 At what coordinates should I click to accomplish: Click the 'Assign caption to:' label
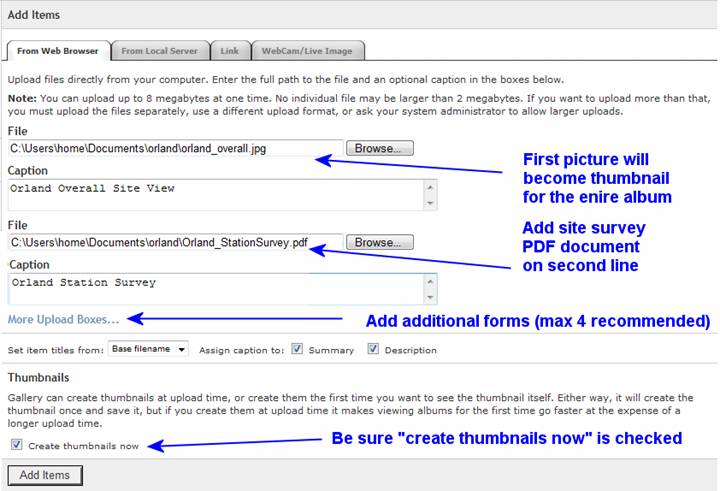(x=242, y=350)
